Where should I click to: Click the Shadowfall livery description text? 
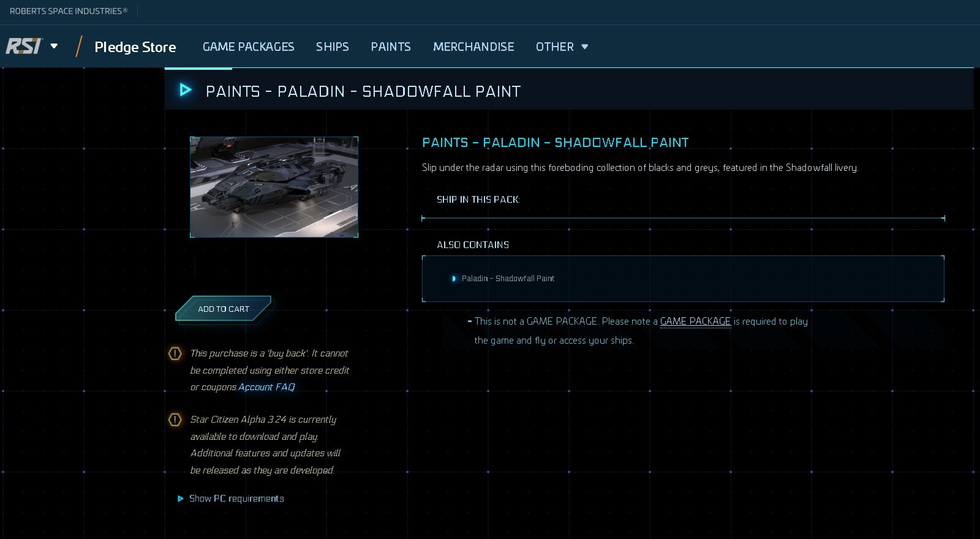(x=640, y=167)
